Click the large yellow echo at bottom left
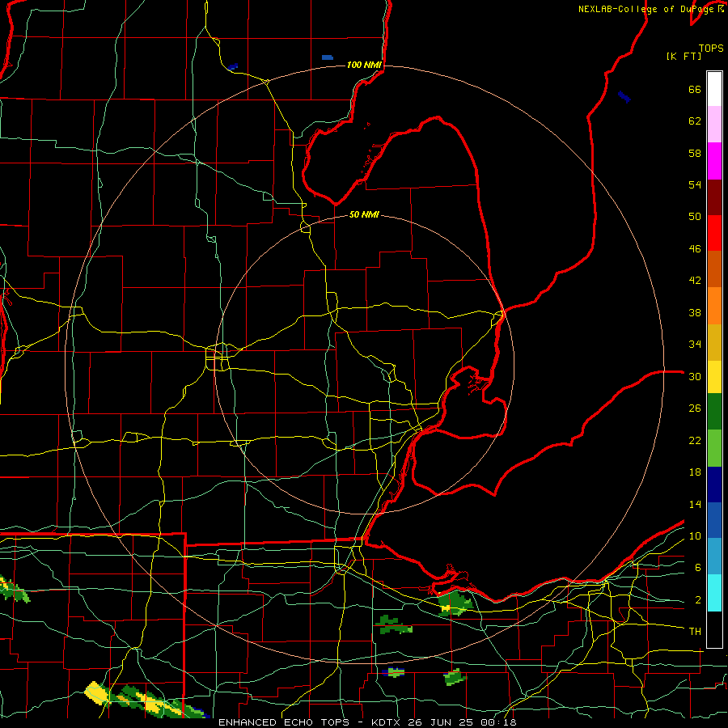This screenshot has height=728, width=728. (x=96, y=692)
